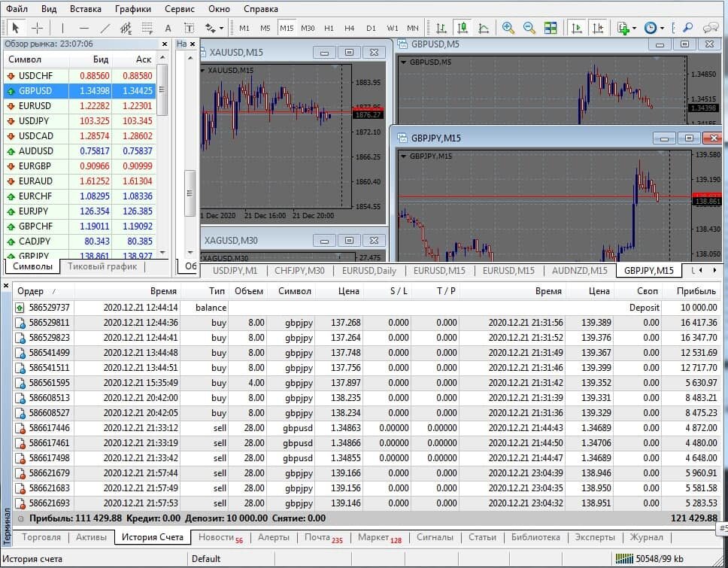
Task: Sort Market Watch by Бид header
Action: coord(90,59)
